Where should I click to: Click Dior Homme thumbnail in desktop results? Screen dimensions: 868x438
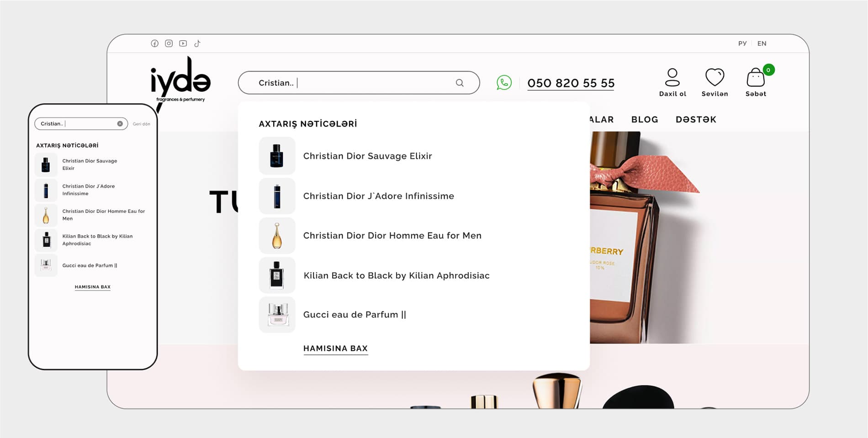pyautogui.click(x=277, y=236)
